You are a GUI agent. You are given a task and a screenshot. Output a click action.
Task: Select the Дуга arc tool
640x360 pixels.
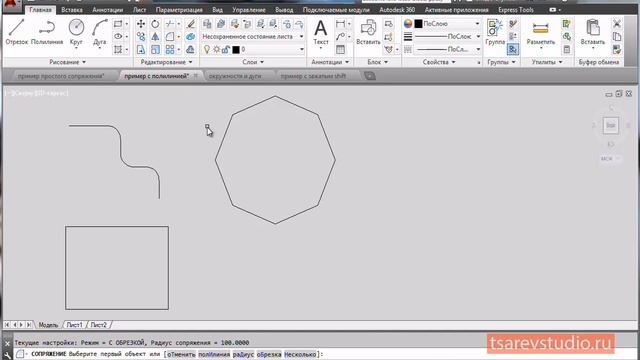tap(99, 28)
